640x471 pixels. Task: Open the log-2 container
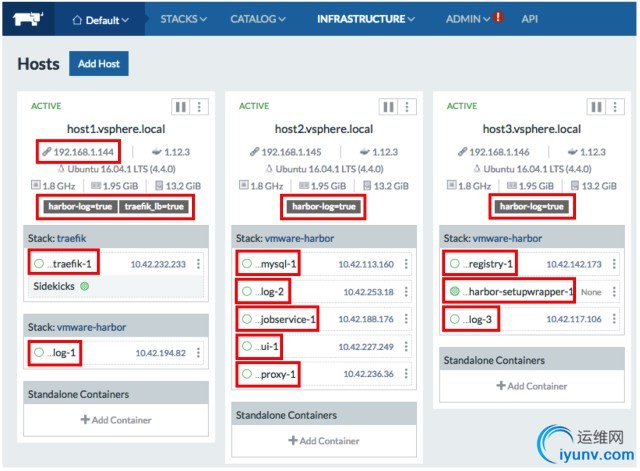click(269, 291)
